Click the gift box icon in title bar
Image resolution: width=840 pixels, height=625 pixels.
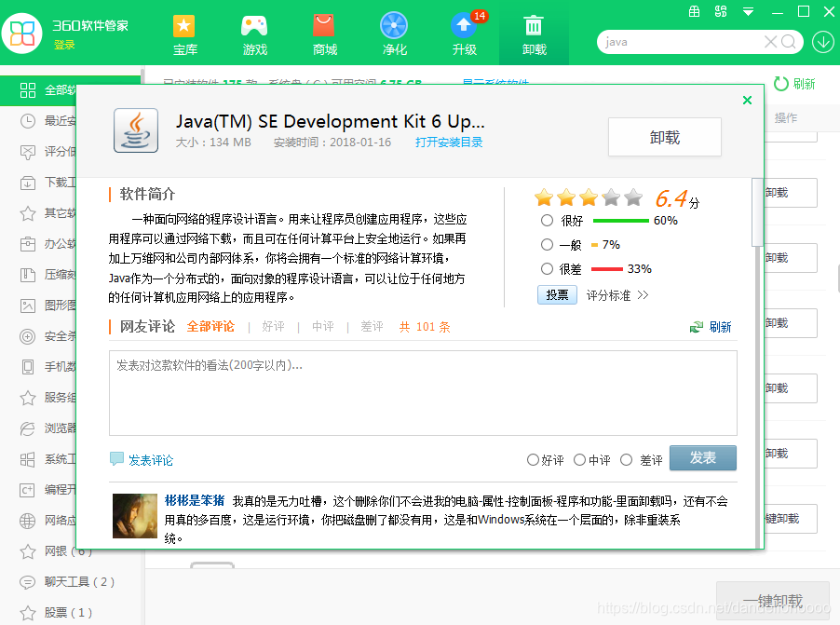(695, 11)
